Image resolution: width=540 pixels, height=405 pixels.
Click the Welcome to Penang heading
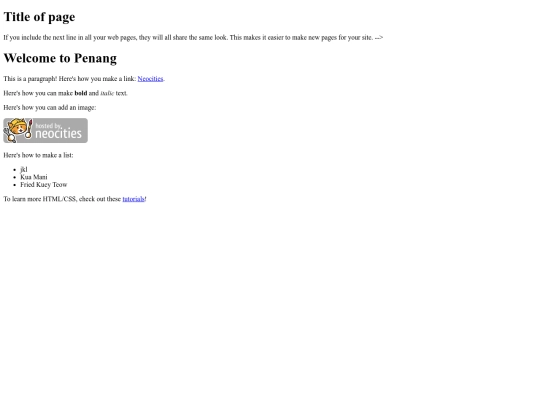(60, 58)
